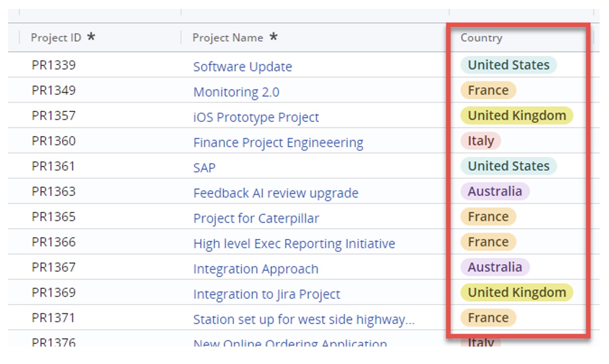Image resolution: width=609 pixels, height=364 pixels.
Task: Click the PR1369 project ID cell
Action: (53, 292)
